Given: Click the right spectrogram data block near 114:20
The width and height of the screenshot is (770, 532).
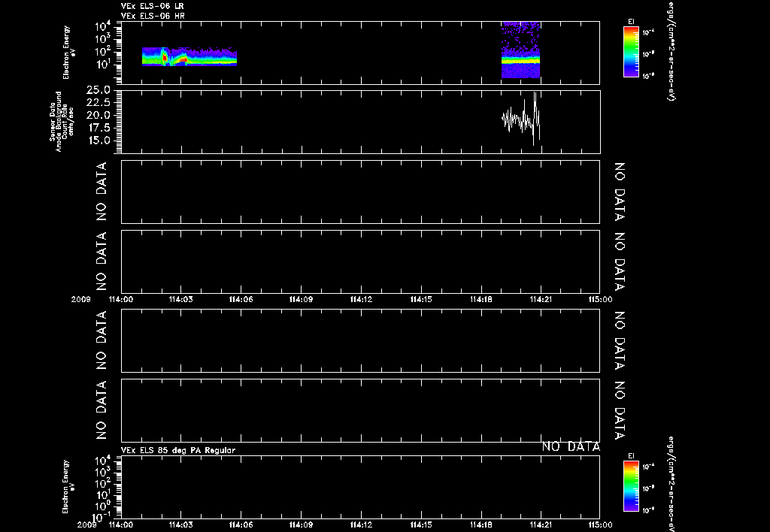Looking at the screenshot, I should tap(520, 50).
